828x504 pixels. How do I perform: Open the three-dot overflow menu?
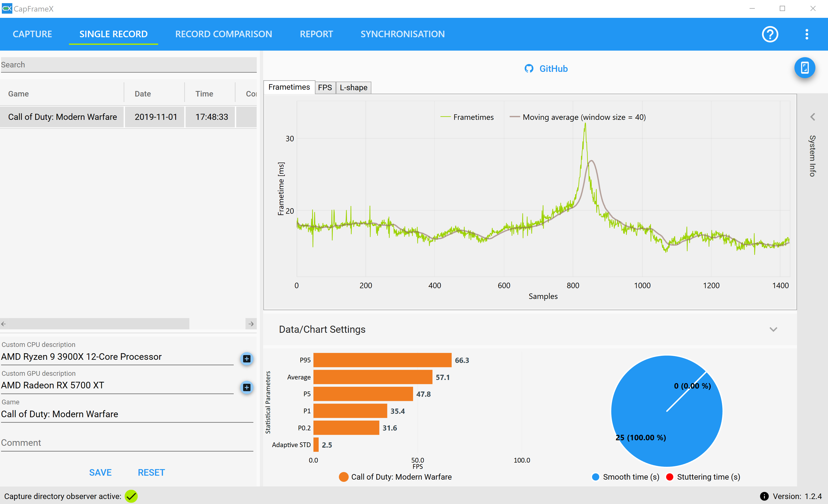click(806, 34)
